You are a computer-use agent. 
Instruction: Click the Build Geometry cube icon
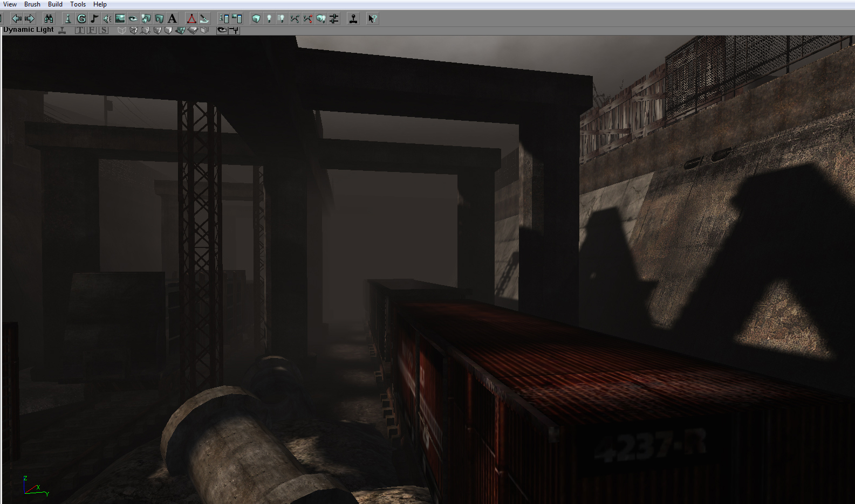tap(256, 19)
